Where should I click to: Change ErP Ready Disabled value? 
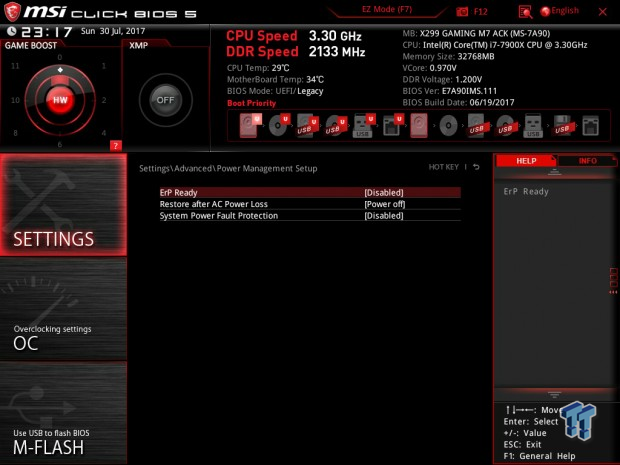pyautogui.click(x=384, y=193)
